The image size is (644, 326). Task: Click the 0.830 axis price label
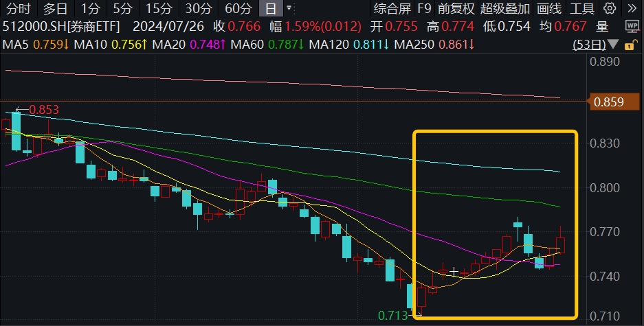tap(605, 143)
